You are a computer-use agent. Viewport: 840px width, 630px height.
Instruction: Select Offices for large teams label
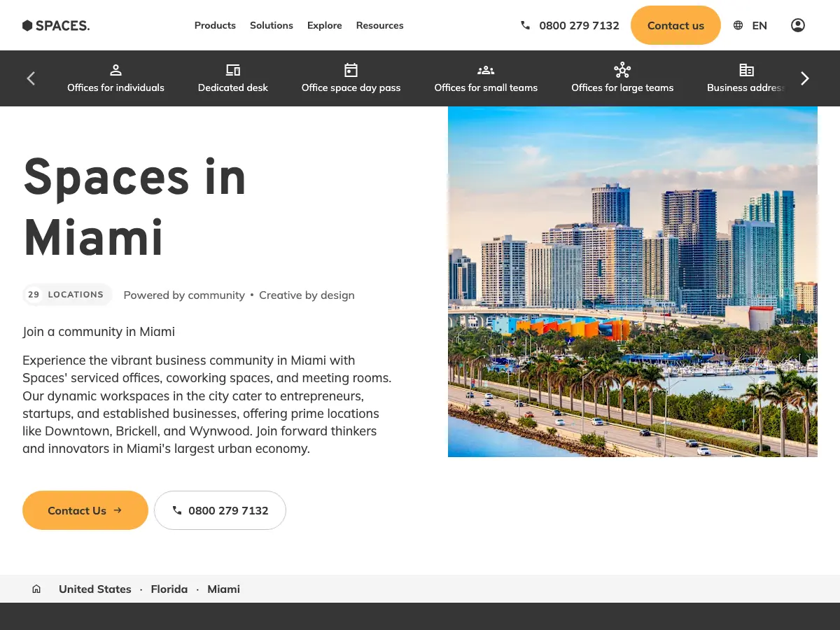(x=622, y=87)
